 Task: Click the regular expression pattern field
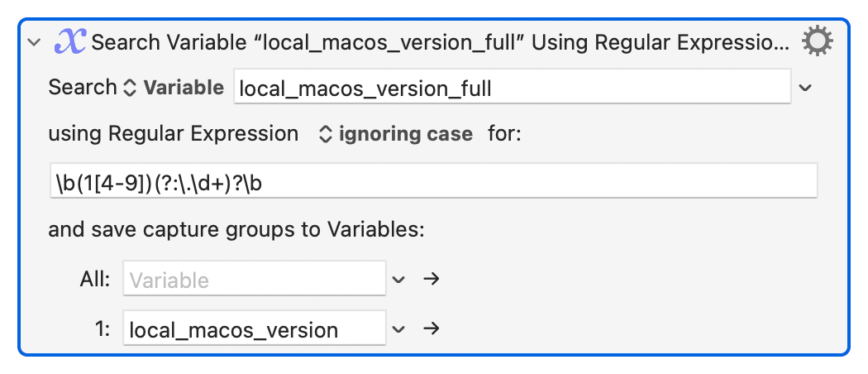click(x=433, y=180)
